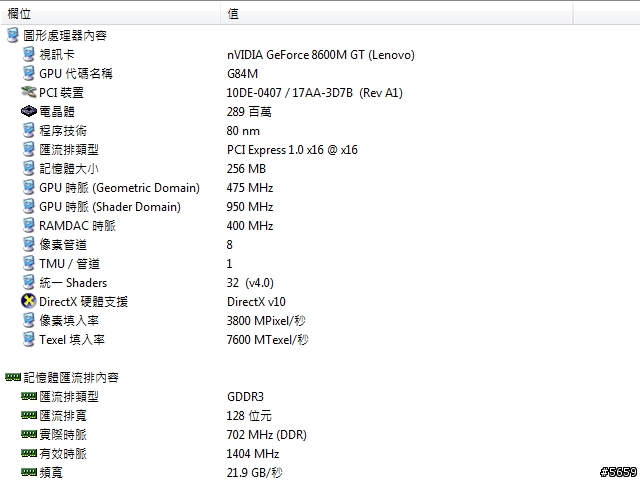Click the memory icon beside 頻寬
The image size is (640, 480).
click(29, 472)
